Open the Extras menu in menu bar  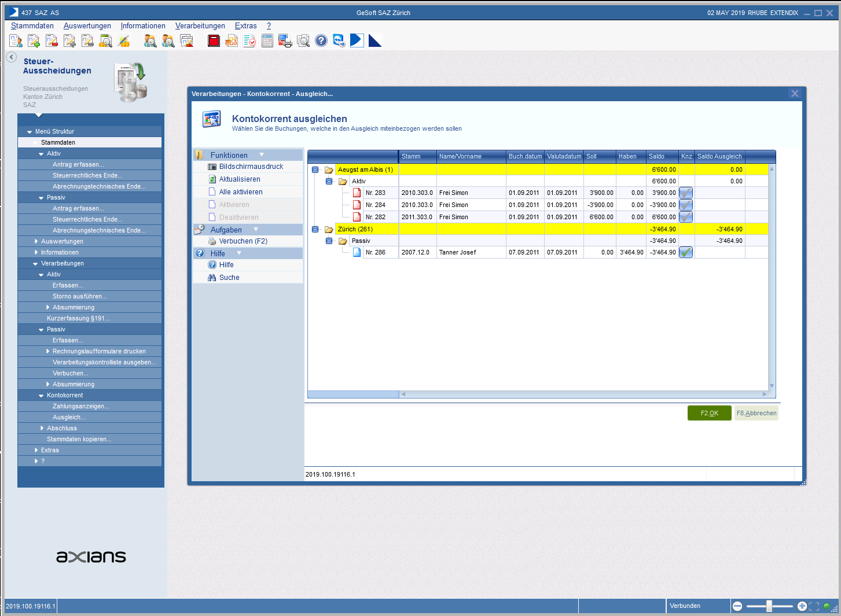246,25
